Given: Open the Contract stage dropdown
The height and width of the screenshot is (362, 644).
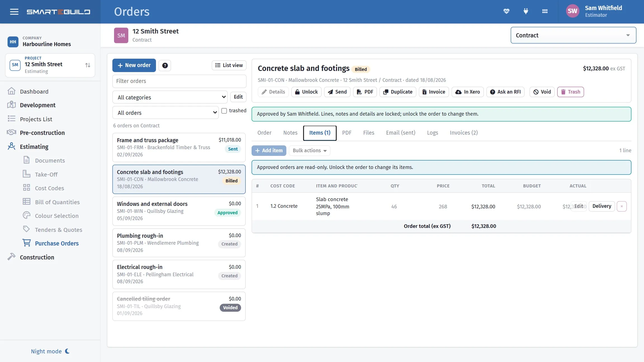Looking at the screenshot, I should click(x=573, y=35).
